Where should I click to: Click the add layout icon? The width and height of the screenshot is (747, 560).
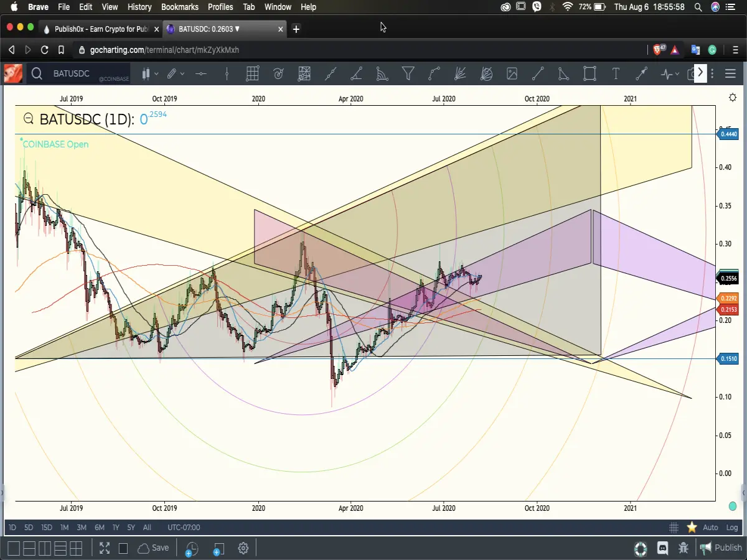219,549
